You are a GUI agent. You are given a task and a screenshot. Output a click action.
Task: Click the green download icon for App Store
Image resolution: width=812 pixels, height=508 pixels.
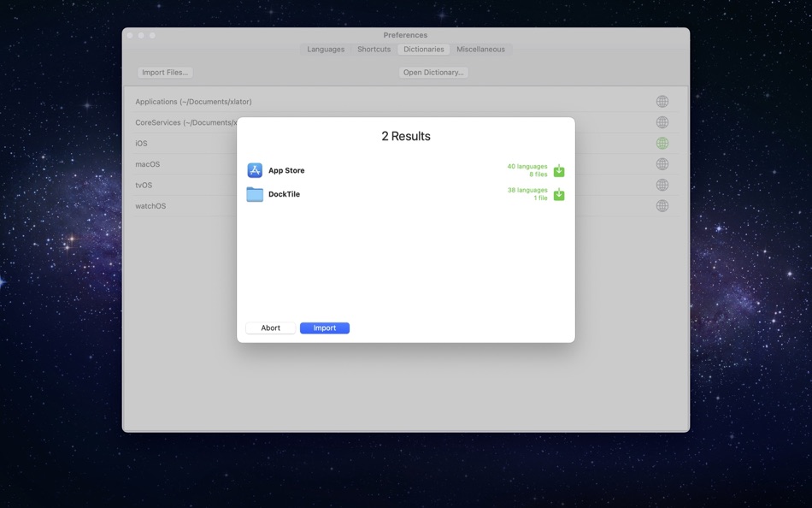(x=559, y=170)
